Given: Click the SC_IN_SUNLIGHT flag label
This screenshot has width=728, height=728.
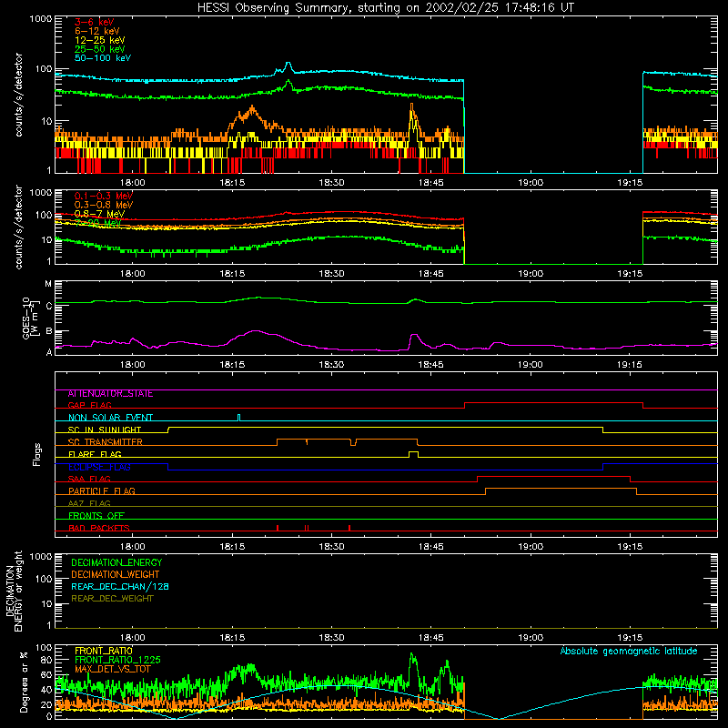Looking at the screenshot, I should tap(105, 430).
